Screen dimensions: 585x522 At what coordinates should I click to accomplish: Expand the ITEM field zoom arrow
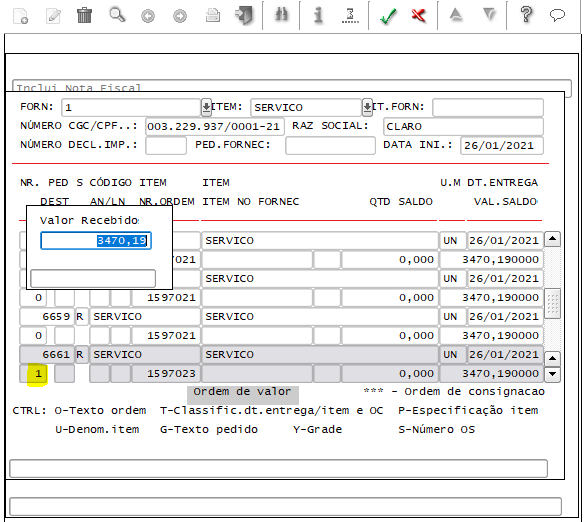click(367, 107)
